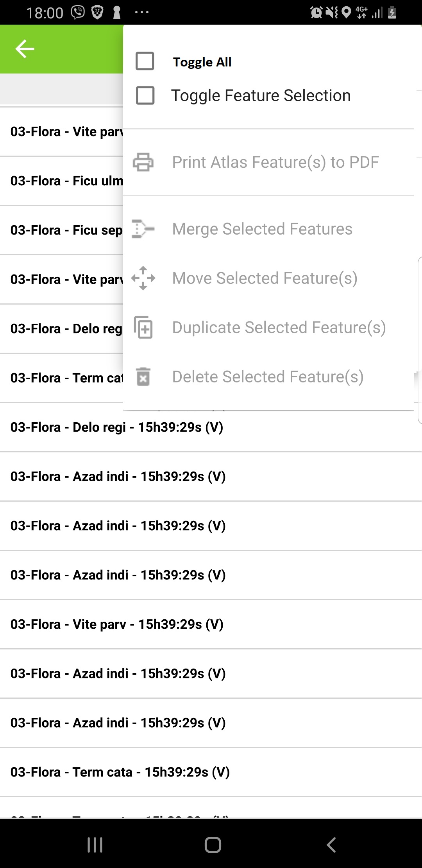Open the Term cata 15h39:29s feature
The image size is (422, 868).
120,772
